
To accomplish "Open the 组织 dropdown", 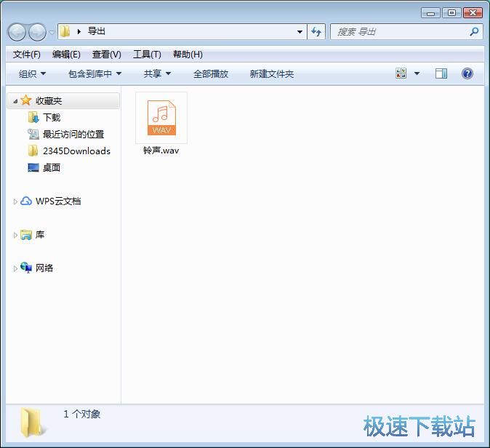I will click(32, 73).
